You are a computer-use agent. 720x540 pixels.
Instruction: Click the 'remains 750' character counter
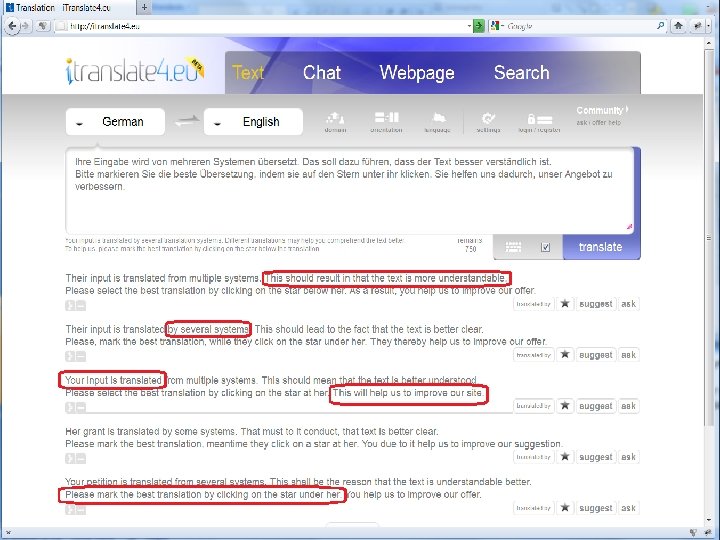click(x=470, y=244)
